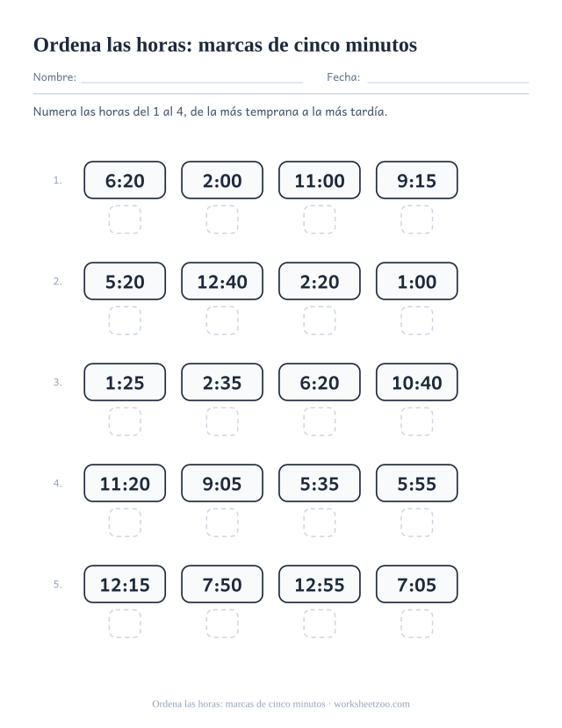Select the 12:40 time box
562x728 pixels.
point(222,281)
